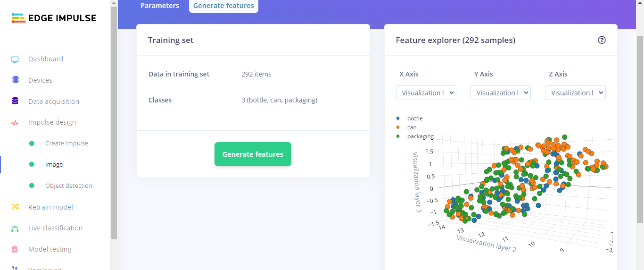This screenshot has width=644, height=270.
Task: Open Feature explorer help question icon
Action: click(602, 40)
